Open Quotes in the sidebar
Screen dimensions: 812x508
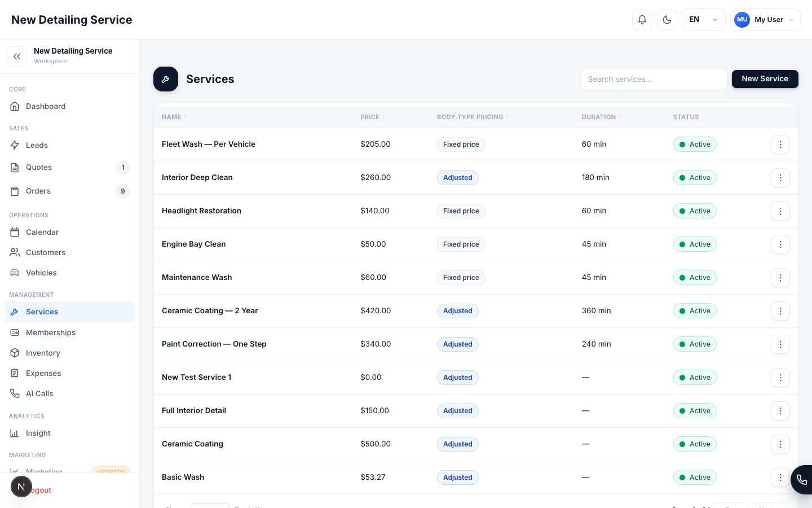click(x=70, y=167)
